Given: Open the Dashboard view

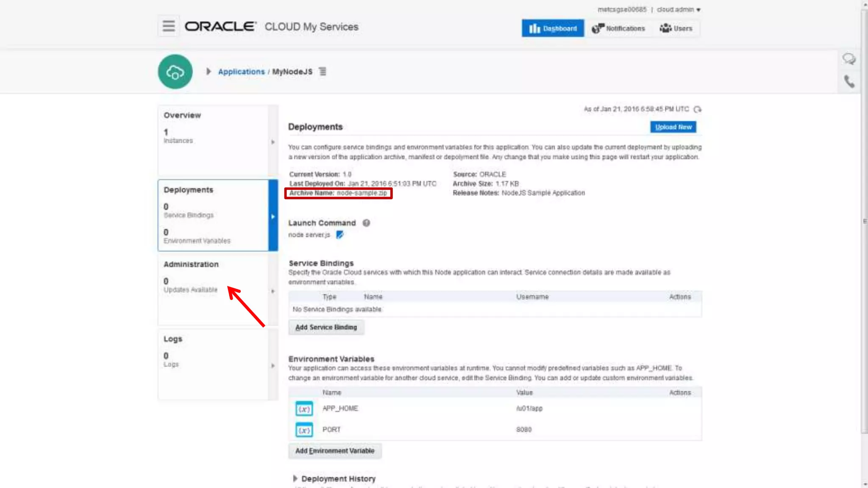Looking at the screenshot, I should coord(553,28).
